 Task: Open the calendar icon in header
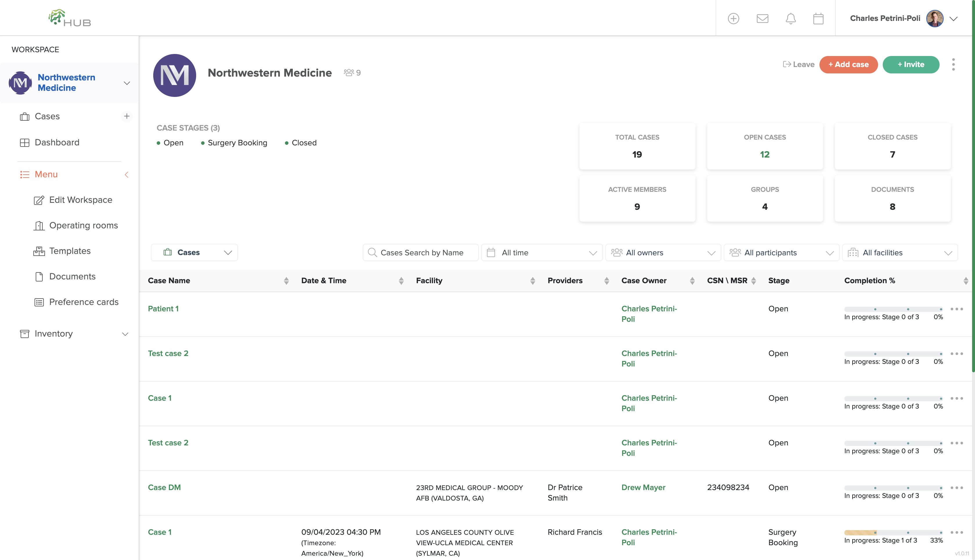pyautogui.click(x=819, y=19)
